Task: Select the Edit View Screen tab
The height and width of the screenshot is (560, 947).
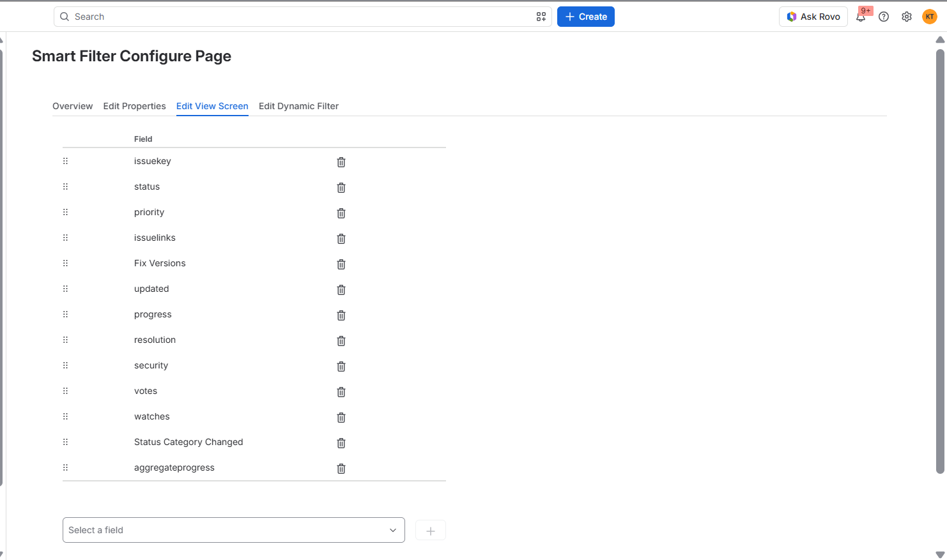Action: click(x=212, y=106)
